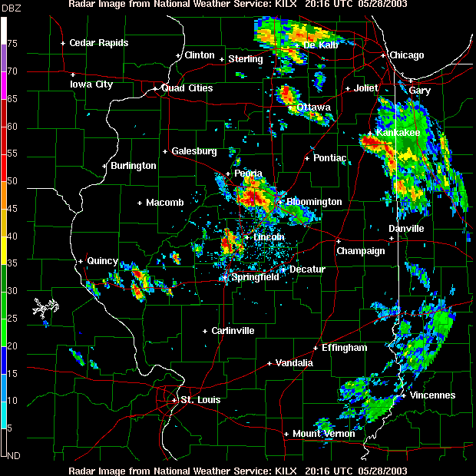Click the top radar image title text
The image size is (476, 476).
click(238, 4)
